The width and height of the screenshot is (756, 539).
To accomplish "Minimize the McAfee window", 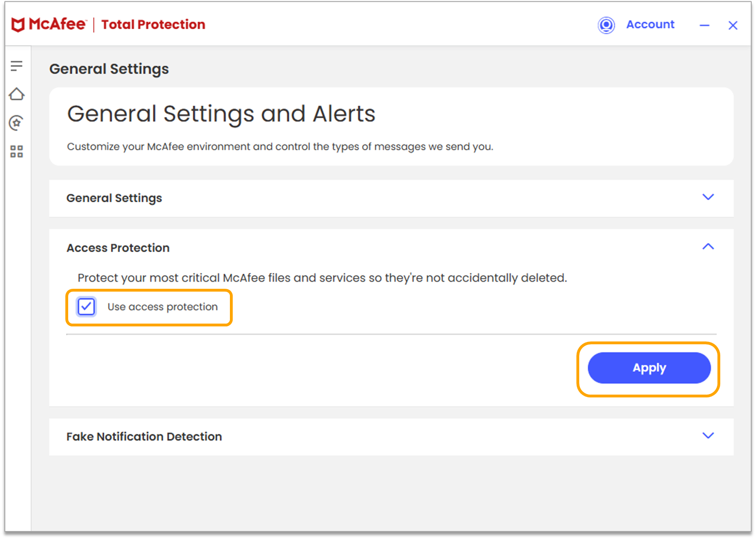I will click(704, 26).
